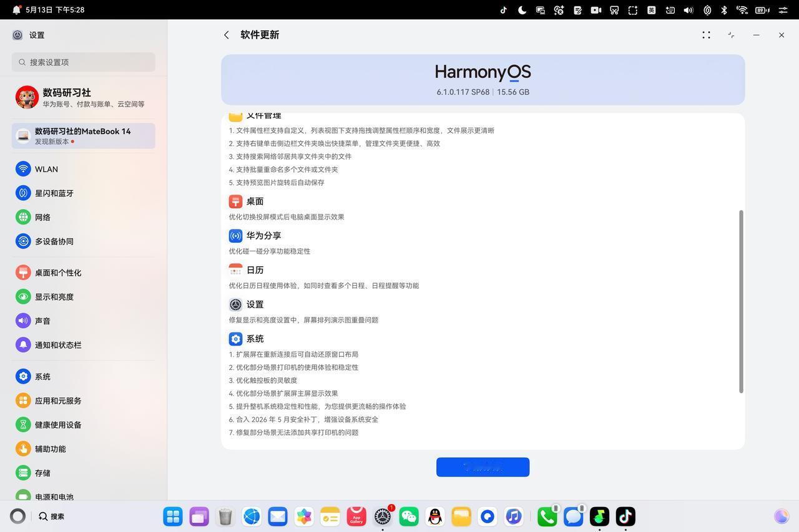
Task: Go back from 软件更新 page
Action: [227, 35]
